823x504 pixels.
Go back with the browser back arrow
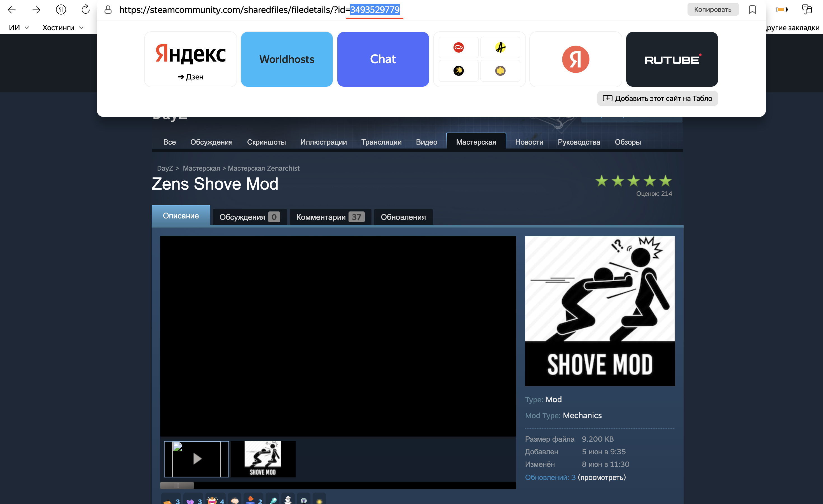(12, 10)
